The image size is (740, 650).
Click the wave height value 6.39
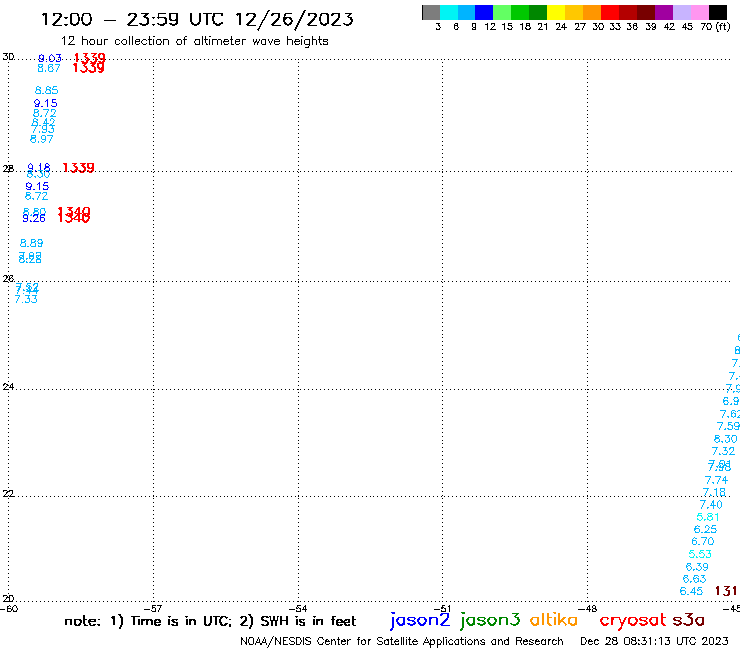coord(697,567)
